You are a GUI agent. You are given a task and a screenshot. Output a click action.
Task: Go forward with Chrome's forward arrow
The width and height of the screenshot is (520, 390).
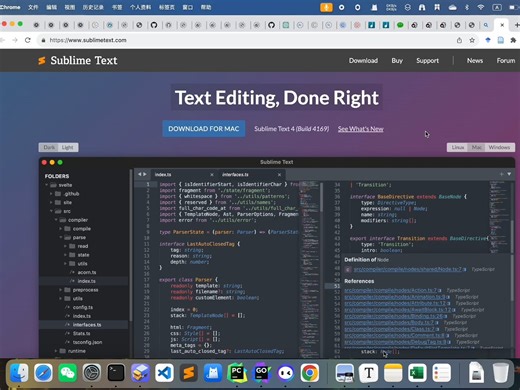pos(15,40)
